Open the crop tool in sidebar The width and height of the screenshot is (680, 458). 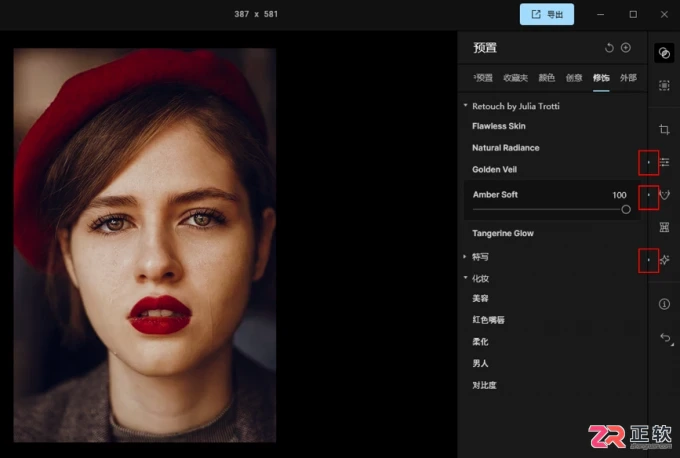[664, 129]
